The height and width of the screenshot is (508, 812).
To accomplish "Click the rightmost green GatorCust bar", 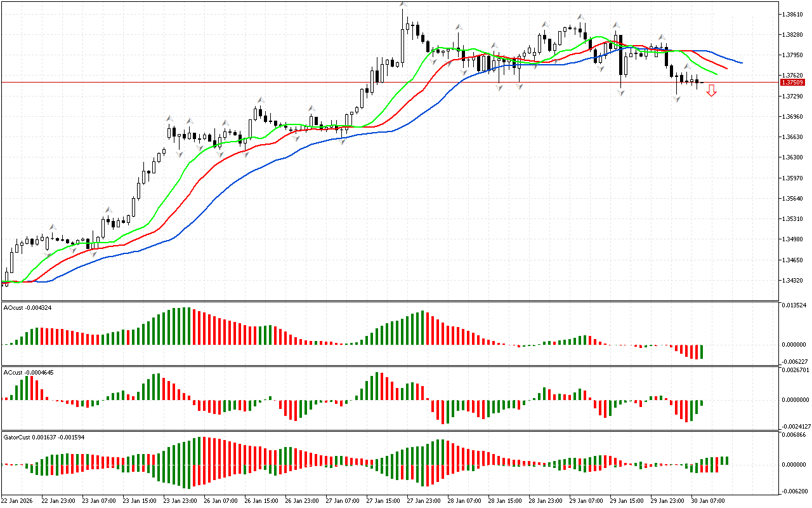I will point(726,460).
